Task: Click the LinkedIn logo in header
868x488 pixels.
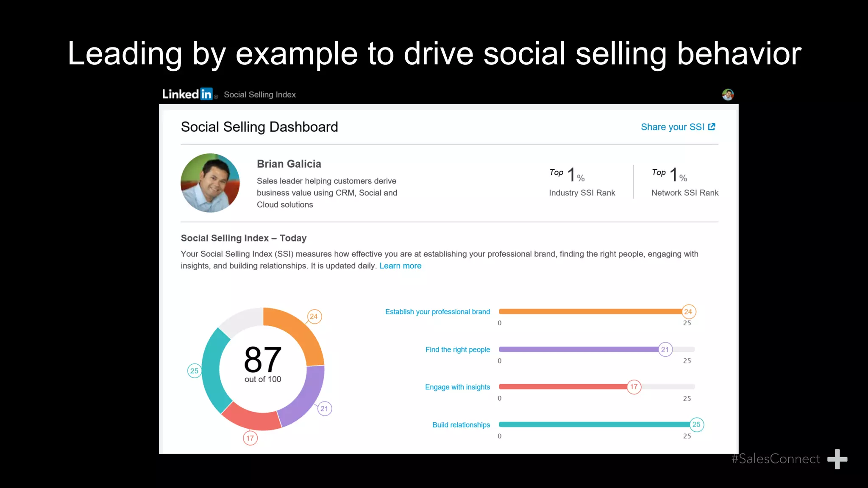Action: tap(189, 94)
